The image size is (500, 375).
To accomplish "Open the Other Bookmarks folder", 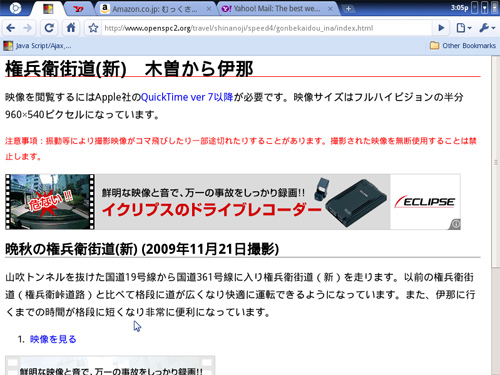I will pos(463,46).
